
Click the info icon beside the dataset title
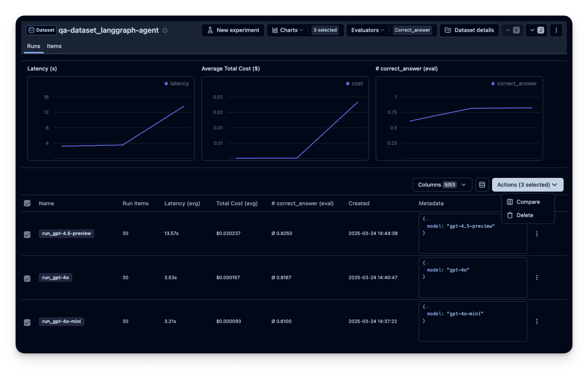[x=165, y=30]
